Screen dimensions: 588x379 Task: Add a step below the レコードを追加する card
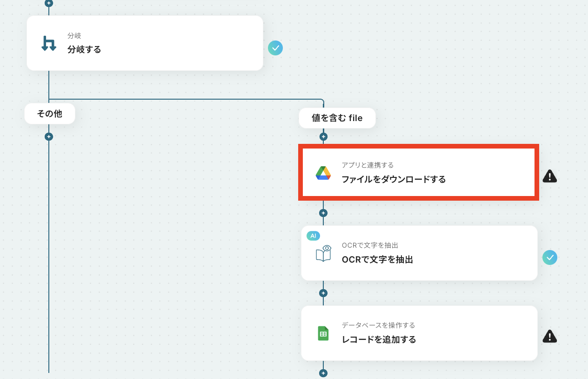click(x=323, y=373)
